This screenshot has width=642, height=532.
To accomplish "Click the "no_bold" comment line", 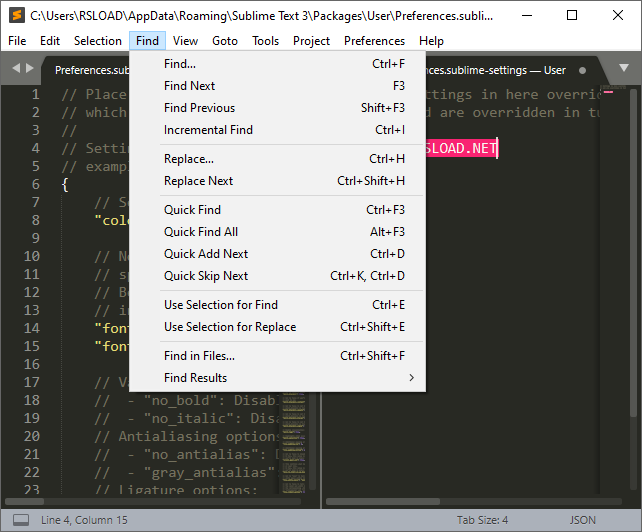I will tap(188, 401).
